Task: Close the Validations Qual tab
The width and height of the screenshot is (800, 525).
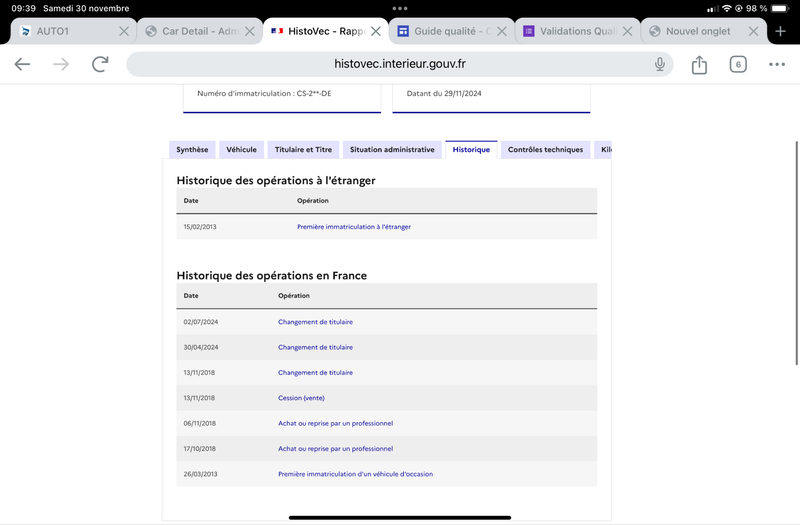Action: [628, 31]
